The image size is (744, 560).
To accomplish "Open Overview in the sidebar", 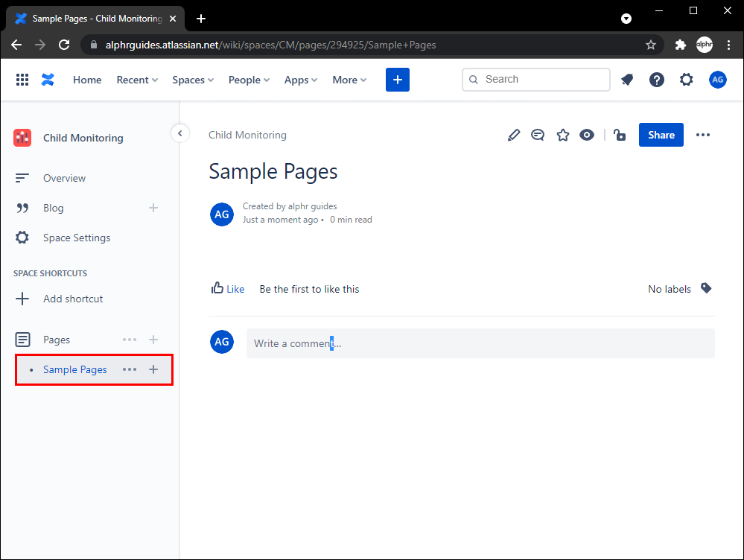I will pyautogui.click(x=64, y=178).
